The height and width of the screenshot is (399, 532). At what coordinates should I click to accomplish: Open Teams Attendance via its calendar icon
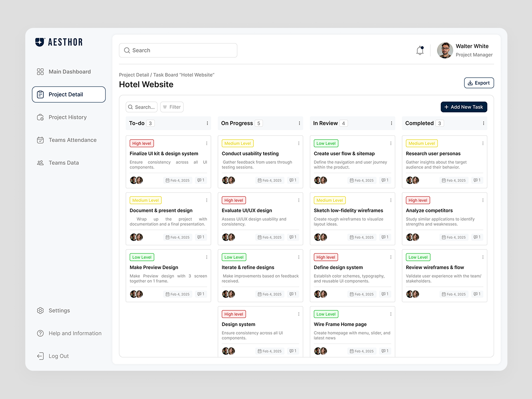coord(40,140)
